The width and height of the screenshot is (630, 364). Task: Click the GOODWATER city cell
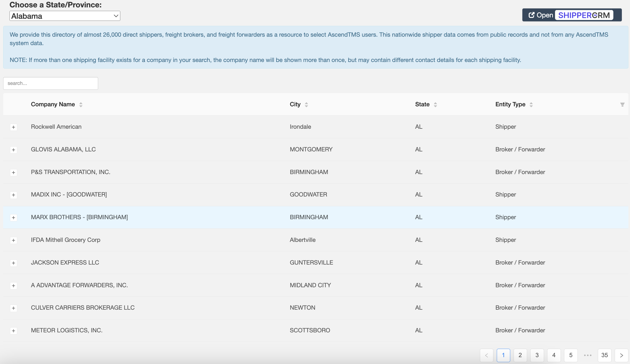pyautogui.click(x=308, y=195)
